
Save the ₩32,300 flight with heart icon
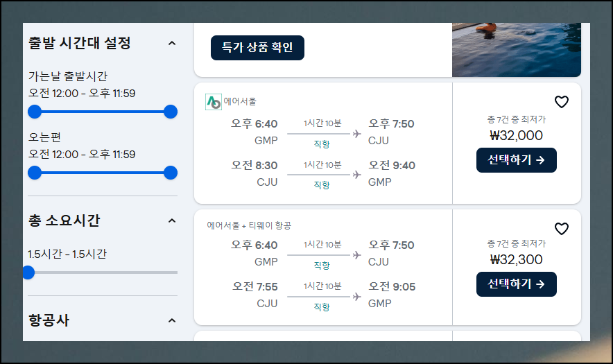[x=562, y=229]
